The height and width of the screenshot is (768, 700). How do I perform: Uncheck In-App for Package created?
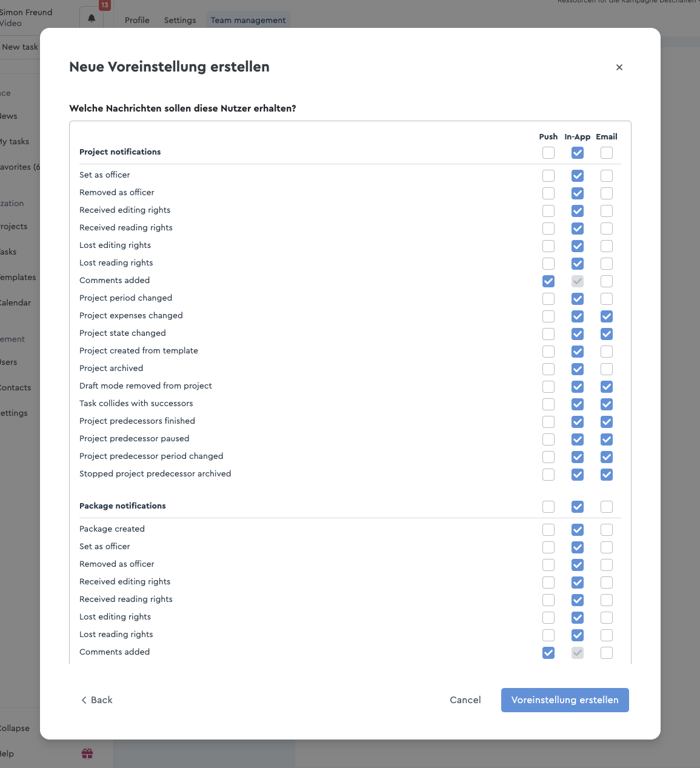(x=578, y=530)
